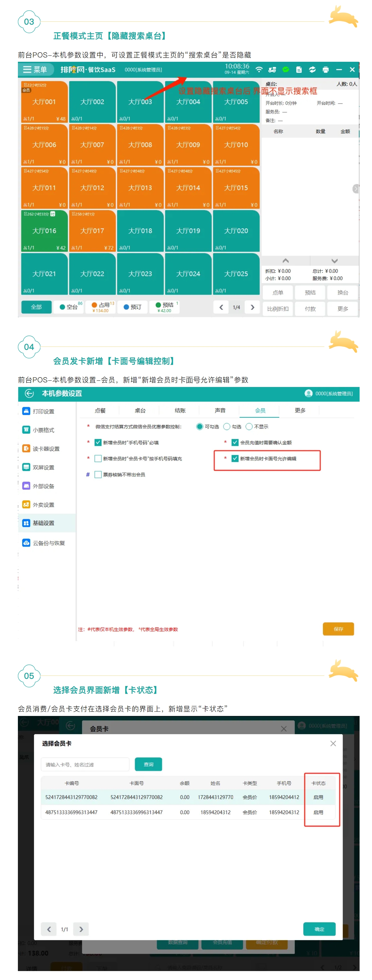The height and width of the screenshot is (980, 372).
Task: Select 基础设置 in the settings sidebar
Action: [x=47, y=523]
